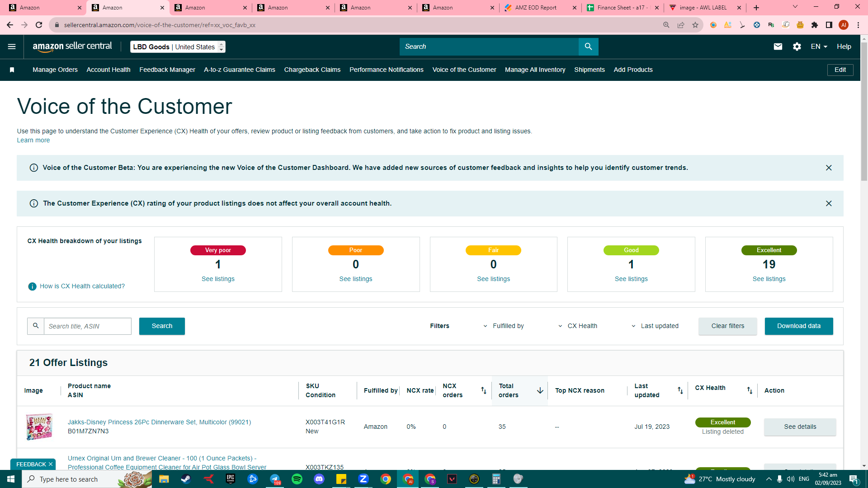Open the Windows notification center

[854, 479]
